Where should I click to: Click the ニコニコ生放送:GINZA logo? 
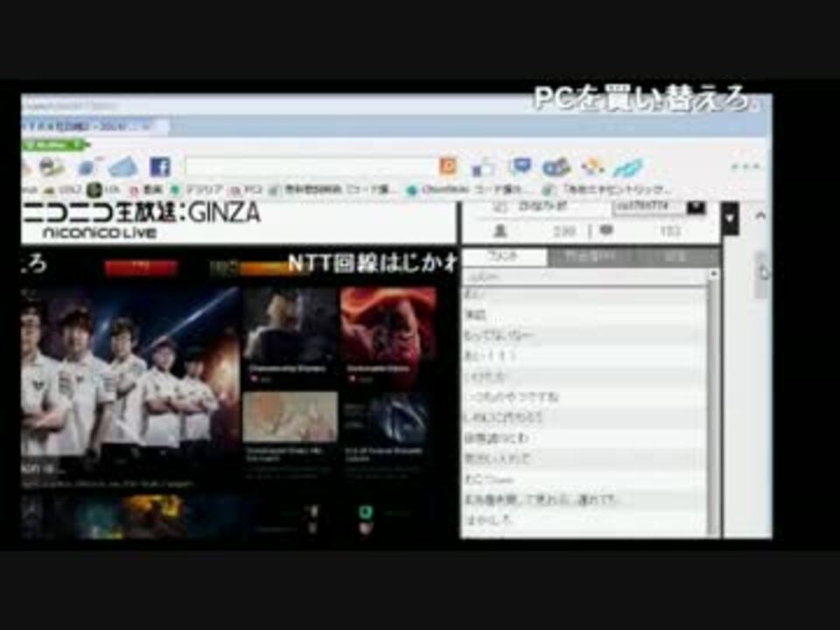(x=142, y=220)
